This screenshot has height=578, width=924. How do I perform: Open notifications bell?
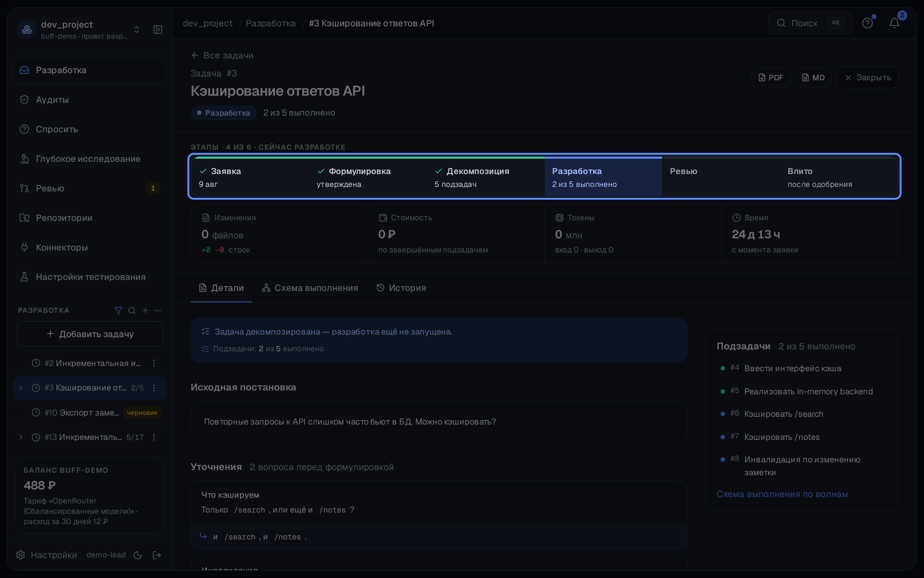[894, 23]
